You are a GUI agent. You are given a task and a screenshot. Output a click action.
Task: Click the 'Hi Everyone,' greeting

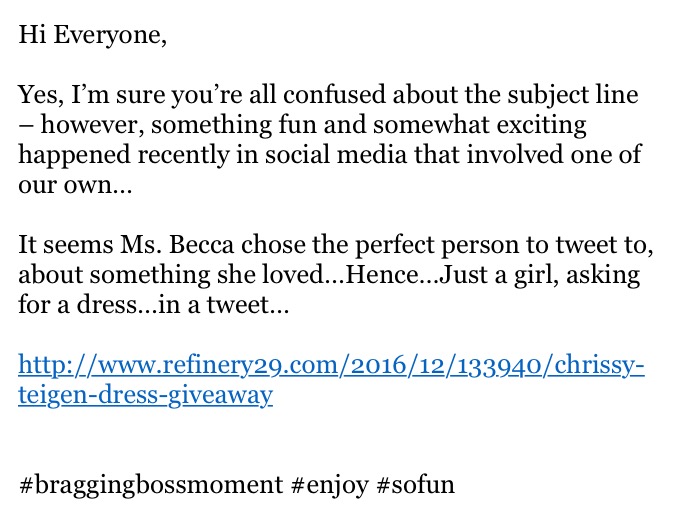[93, 35]
